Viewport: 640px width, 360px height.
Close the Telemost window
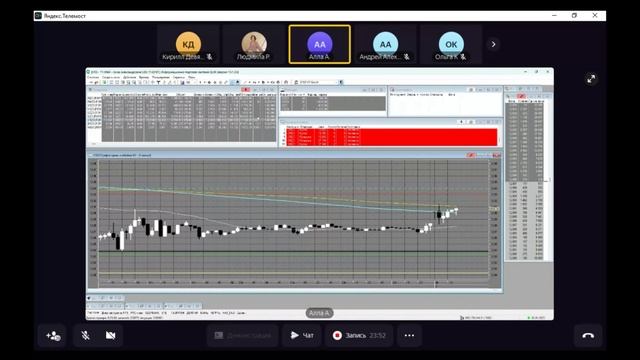595,16
